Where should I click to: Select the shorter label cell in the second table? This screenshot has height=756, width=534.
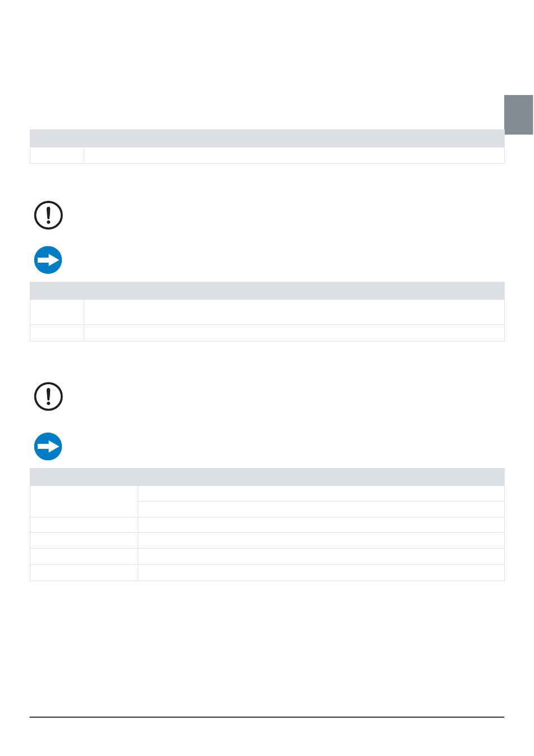pyautogui.click(x=57, y=333)
